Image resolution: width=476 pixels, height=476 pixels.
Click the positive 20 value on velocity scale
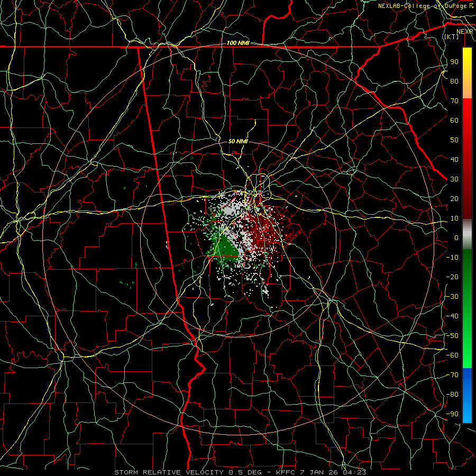tap(454, 199)
